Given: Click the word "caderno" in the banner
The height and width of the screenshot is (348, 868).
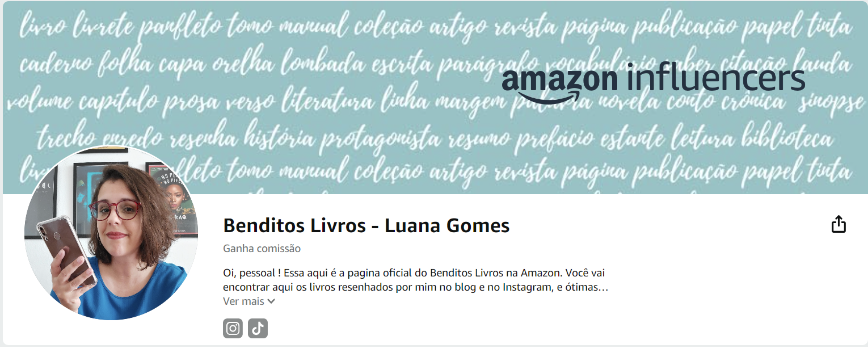Looking at the screenshot, I should click(56, 64).
